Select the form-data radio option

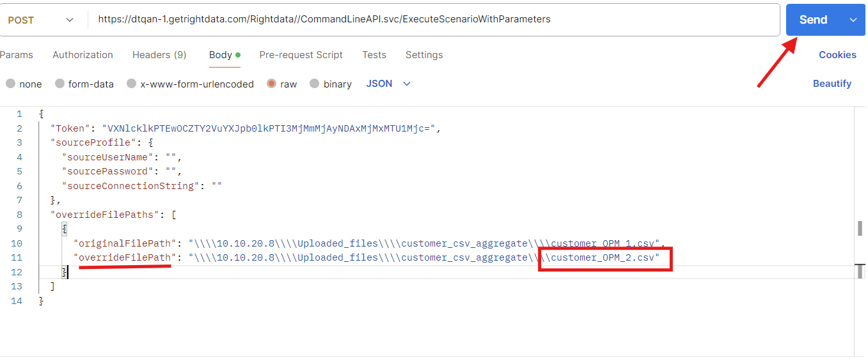click(x=59, y=84)
